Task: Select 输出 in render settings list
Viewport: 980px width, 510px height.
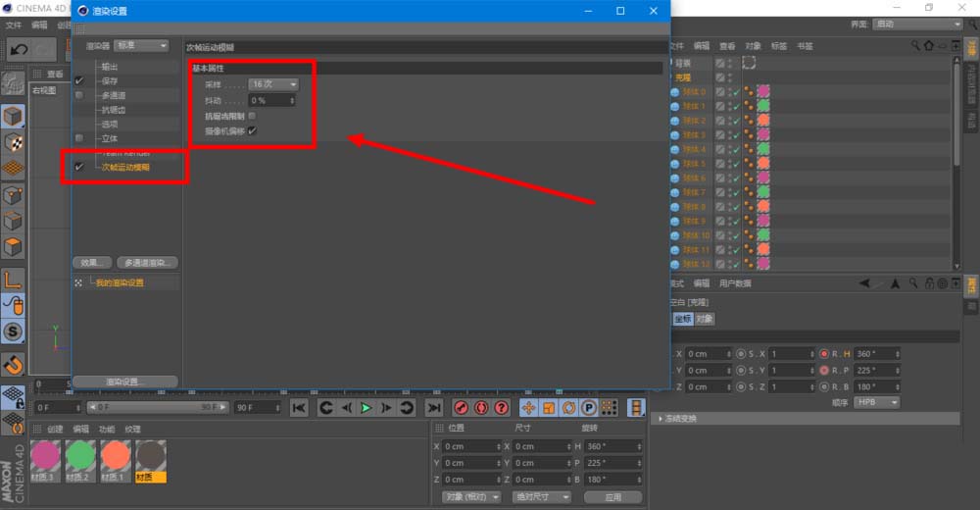Action: coord(110,67)
